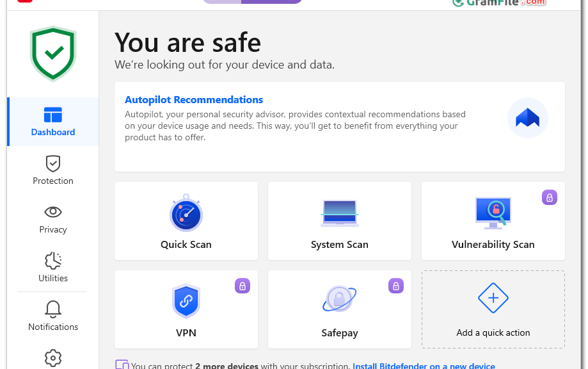The height and width of the screenshot is (369, 588).
Task: Start a Quick Scan
Action: [186, 221]
